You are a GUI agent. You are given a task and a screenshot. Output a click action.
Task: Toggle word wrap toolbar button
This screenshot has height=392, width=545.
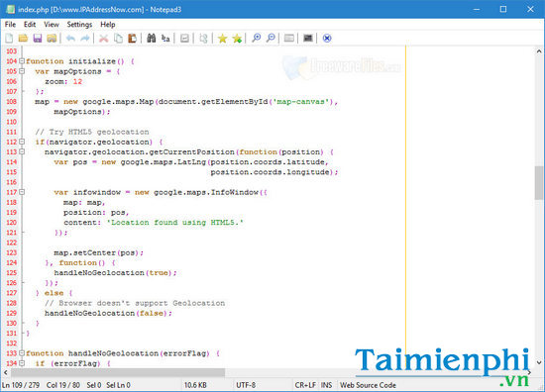tap(184, 39)
